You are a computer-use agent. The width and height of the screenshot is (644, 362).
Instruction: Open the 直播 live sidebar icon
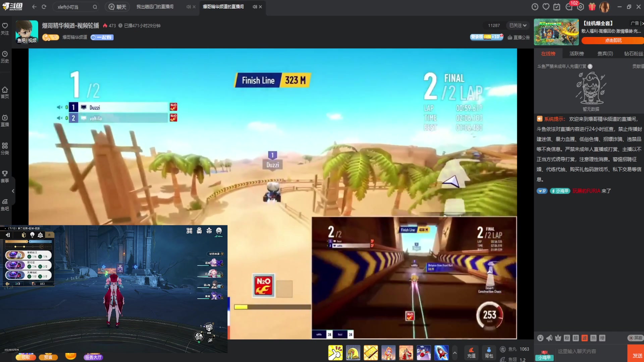pos(5,120)
